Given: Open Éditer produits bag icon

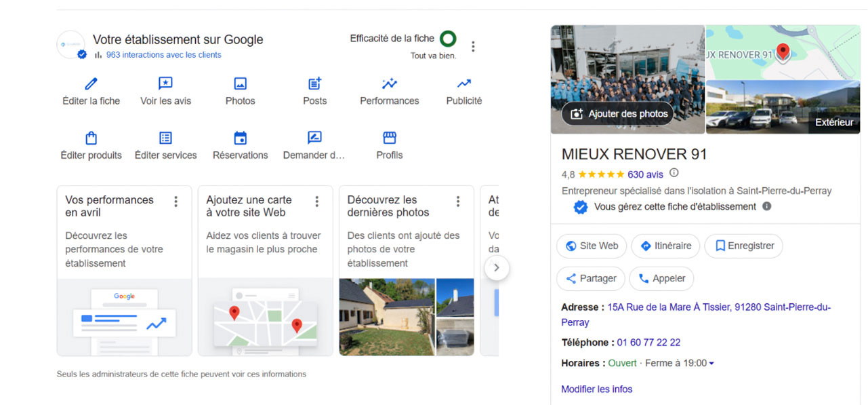Looking at the screenshot, I should 91,138.
